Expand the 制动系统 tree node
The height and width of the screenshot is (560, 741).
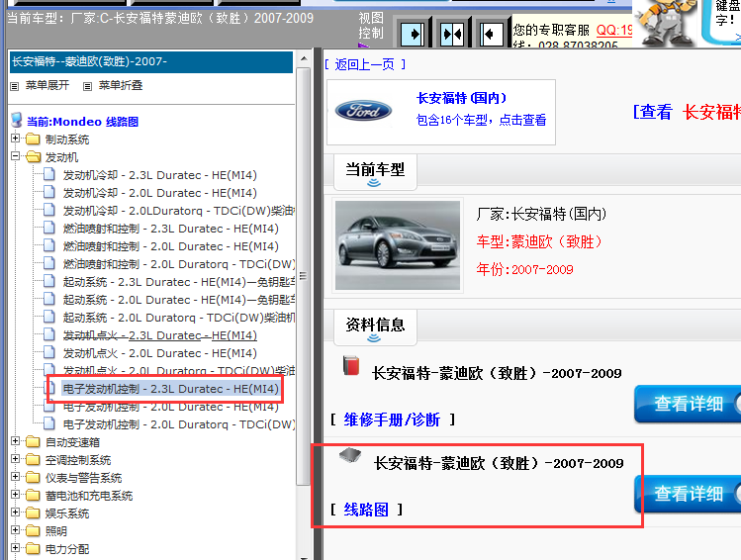click(15, 139)
